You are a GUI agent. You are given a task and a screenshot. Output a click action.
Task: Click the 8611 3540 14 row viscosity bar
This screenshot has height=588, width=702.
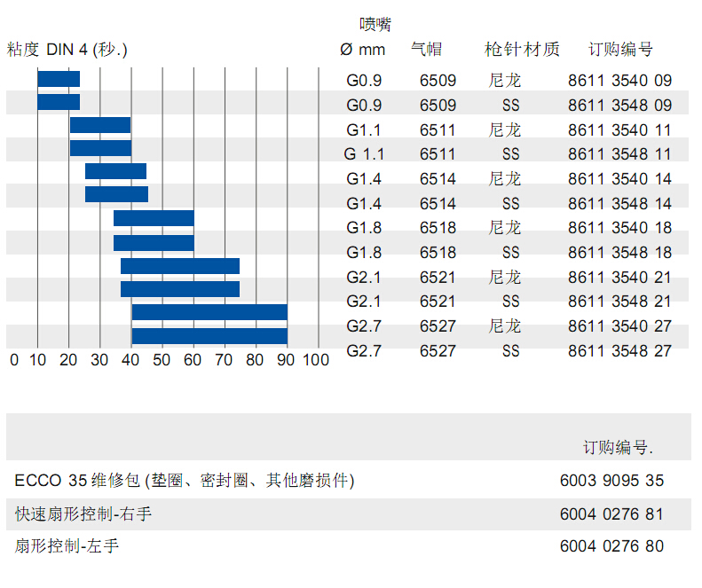pyautogui.click(x=116, y=171)
